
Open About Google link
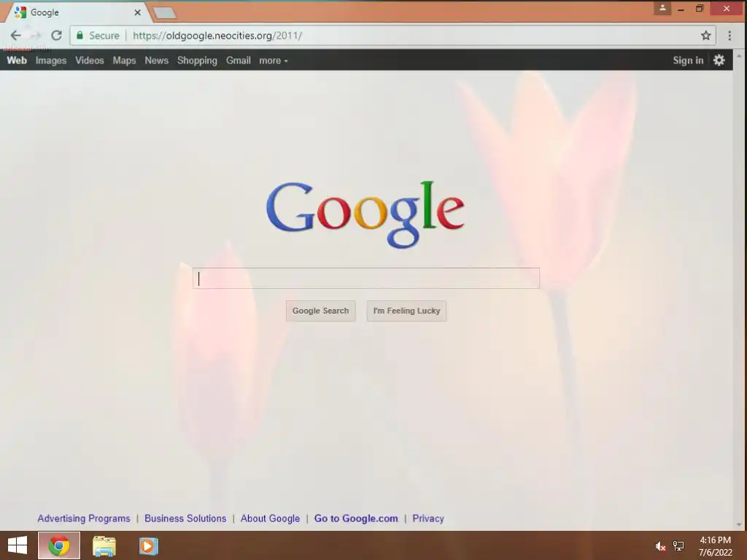(x=270, y=518)
